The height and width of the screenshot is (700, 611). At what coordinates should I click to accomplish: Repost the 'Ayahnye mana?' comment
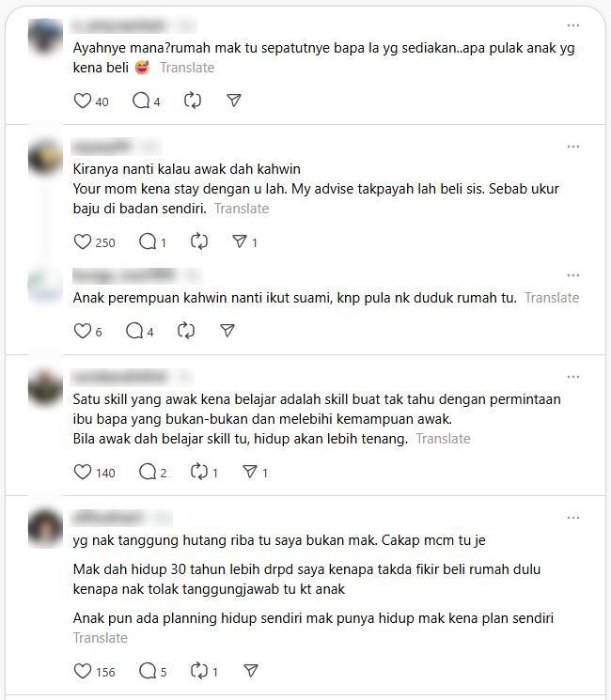tap(193, 101)
